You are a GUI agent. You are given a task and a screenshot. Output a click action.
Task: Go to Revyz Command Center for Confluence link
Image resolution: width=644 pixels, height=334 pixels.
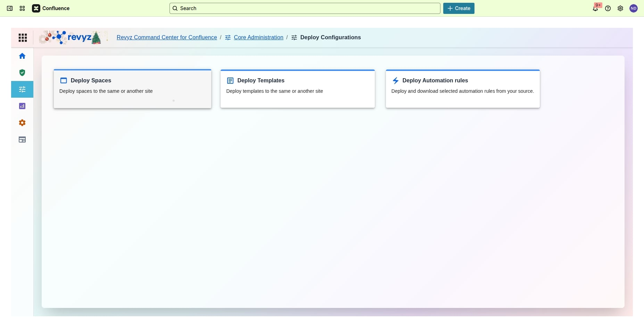(x=167, y=38)
